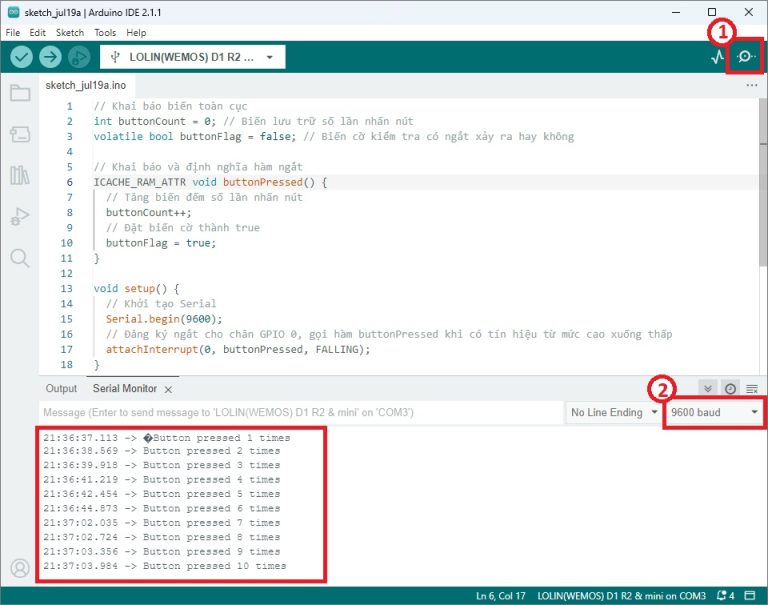This screenshot has height=605, width=768.
Task: Toggle autoscroll in Serial Monitor
Action: click(x=709, y=388)
